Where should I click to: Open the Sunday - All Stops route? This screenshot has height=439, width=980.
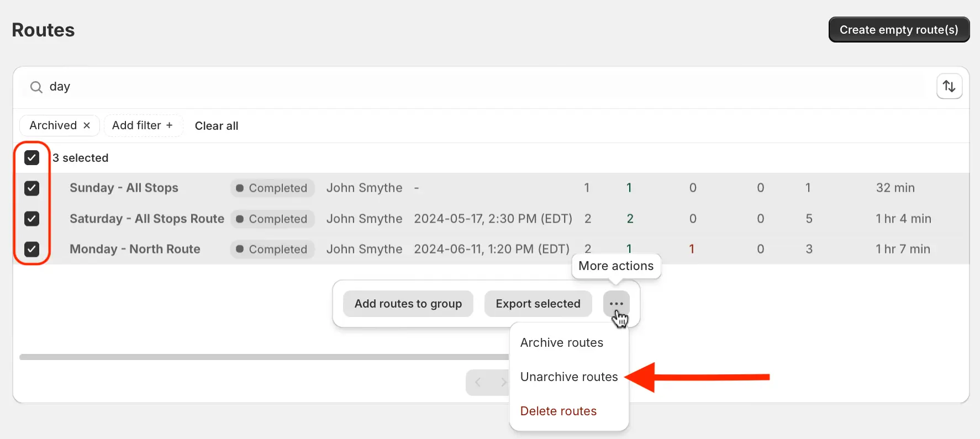point(124,188)
